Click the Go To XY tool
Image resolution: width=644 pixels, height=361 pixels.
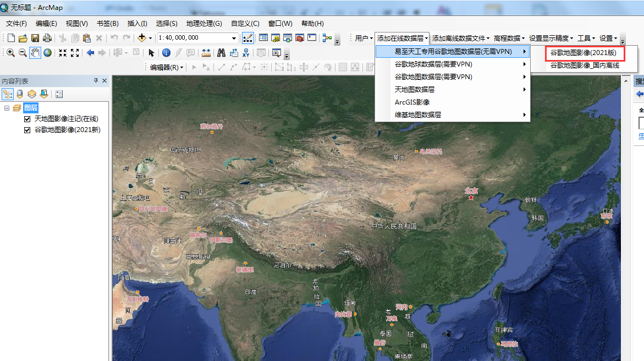[246, 53]
